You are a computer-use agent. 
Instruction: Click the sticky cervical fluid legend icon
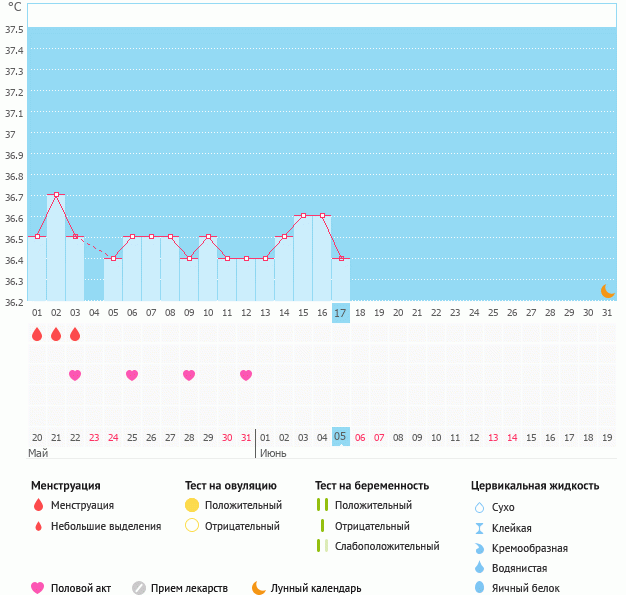click(479, 528)
